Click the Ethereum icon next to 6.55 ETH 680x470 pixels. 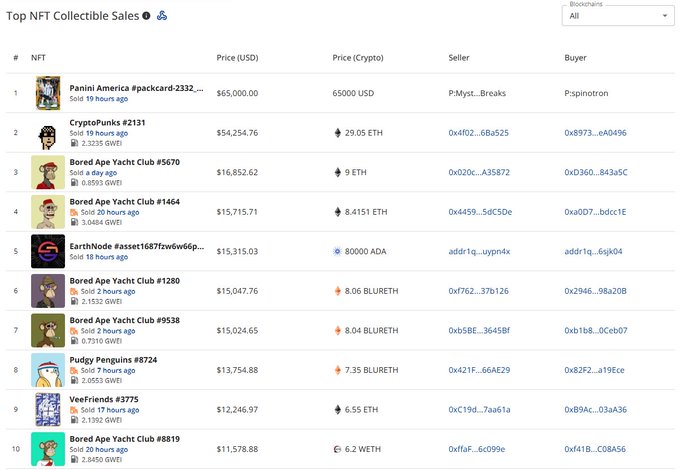(x=337, y=409)
